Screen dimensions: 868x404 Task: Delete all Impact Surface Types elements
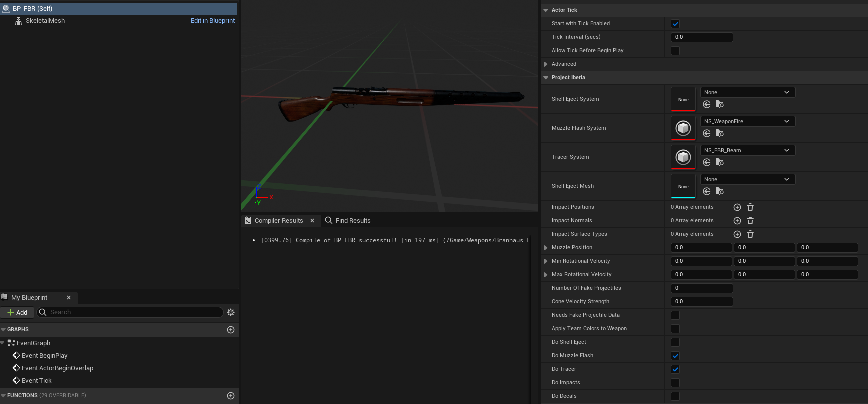tap(750, 234)
